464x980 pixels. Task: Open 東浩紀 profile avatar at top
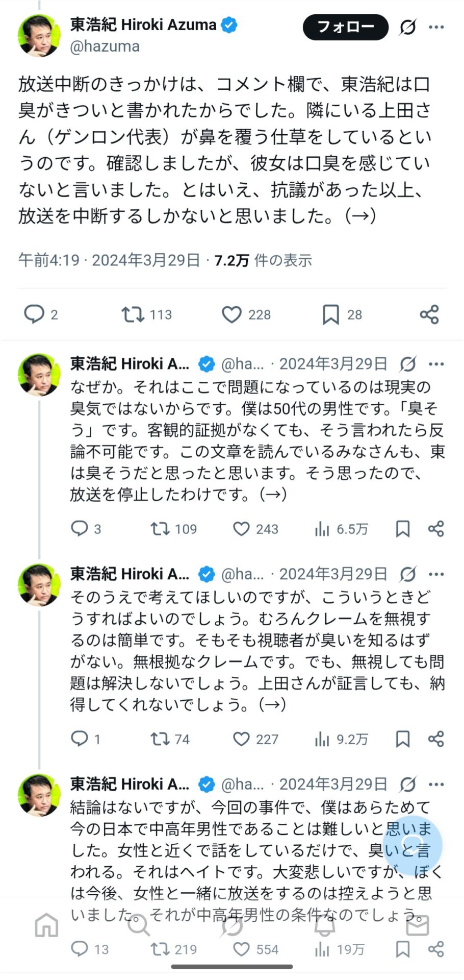[x=39, y=35]
